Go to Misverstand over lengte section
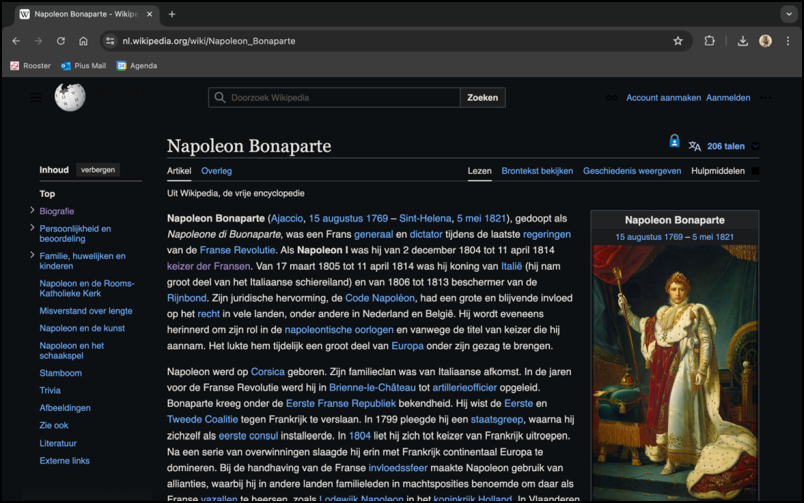 coord(86,311)
